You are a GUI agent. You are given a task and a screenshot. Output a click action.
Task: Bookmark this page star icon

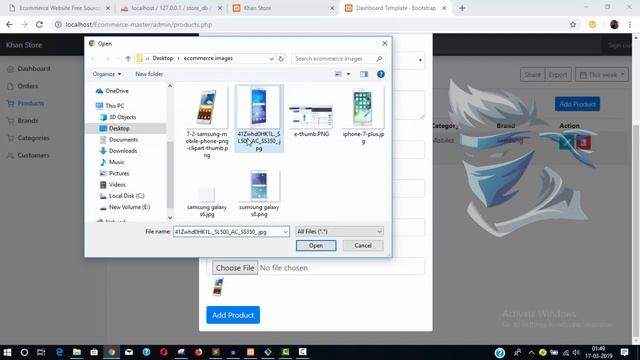pyautogui.click(x=573, y=24)
